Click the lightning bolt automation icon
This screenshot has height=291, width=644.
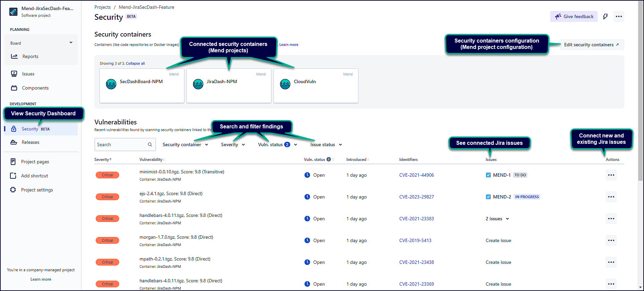(x=605, y=16)
